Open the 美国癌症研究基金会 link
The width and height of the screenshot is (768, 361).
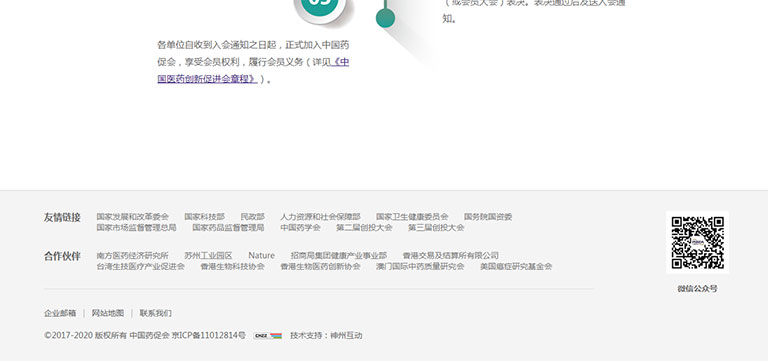pyautogui.click(x=516, y=266)
